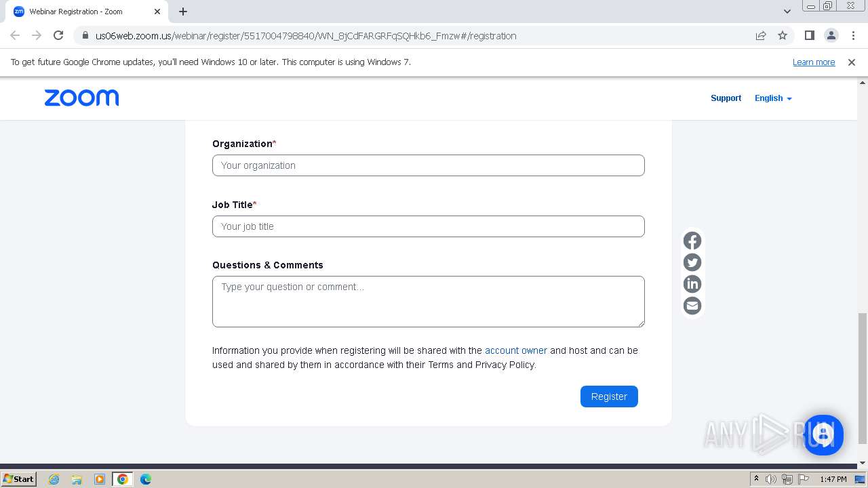This screenshot has width=868, height=488.
Task: Follow the Learn more link
Action: (814, 62)
